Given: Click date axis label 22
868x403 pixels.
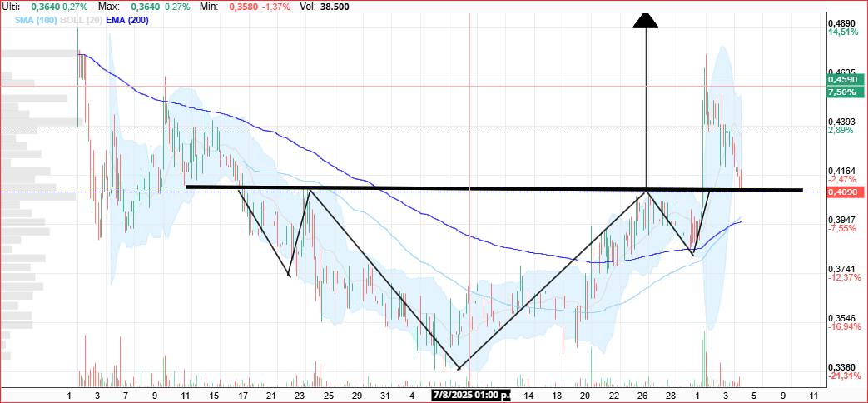Looking at the screenshot, I should point(614,396).
